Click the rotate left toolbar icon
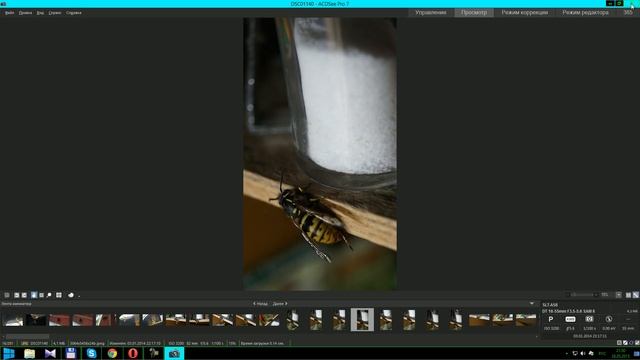 pos(17,295)
